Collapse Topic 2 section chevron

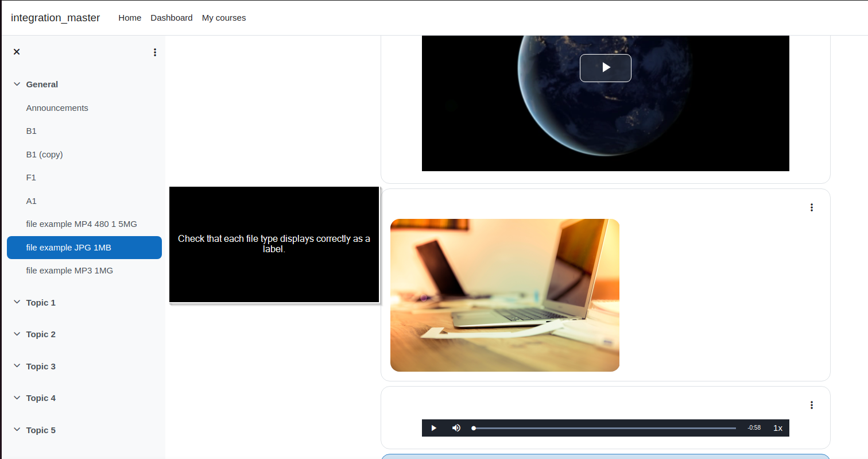tap(17, 334)
